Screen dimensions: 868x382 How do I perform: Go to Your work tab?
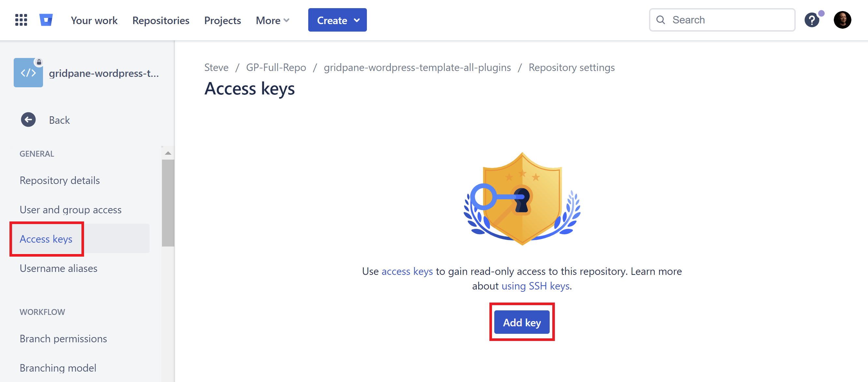[x=94, y=20]
